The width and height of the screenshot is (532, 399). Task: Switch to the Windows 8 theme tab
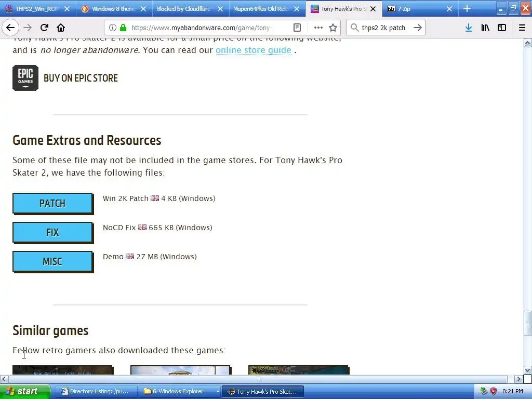(114, 9)
